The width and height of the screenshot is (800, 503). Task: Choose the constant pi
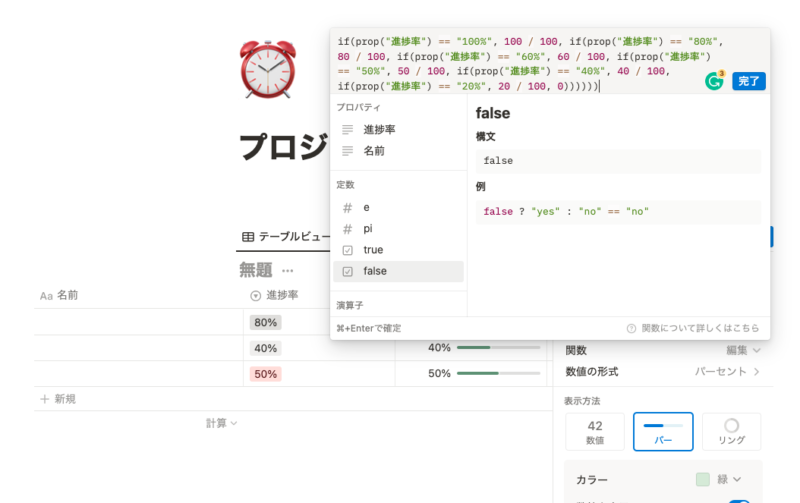[x=398, y=229]
